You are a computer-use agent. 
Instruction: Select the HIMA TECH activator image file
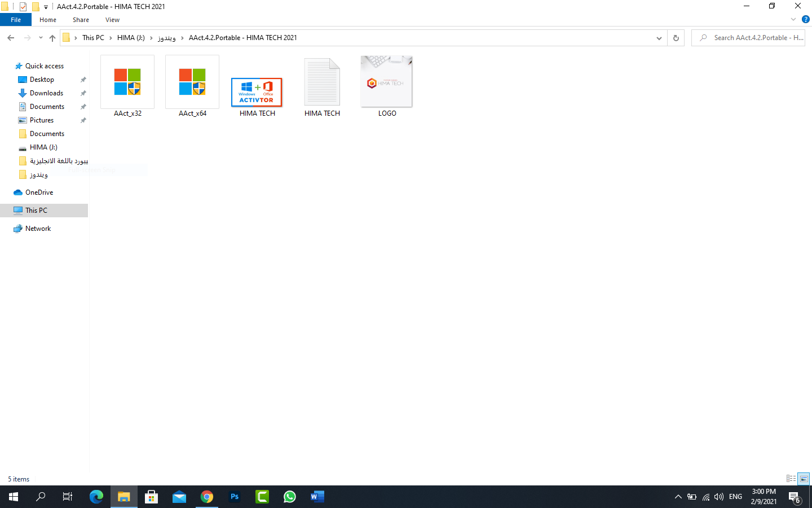(x=257, y=97)
